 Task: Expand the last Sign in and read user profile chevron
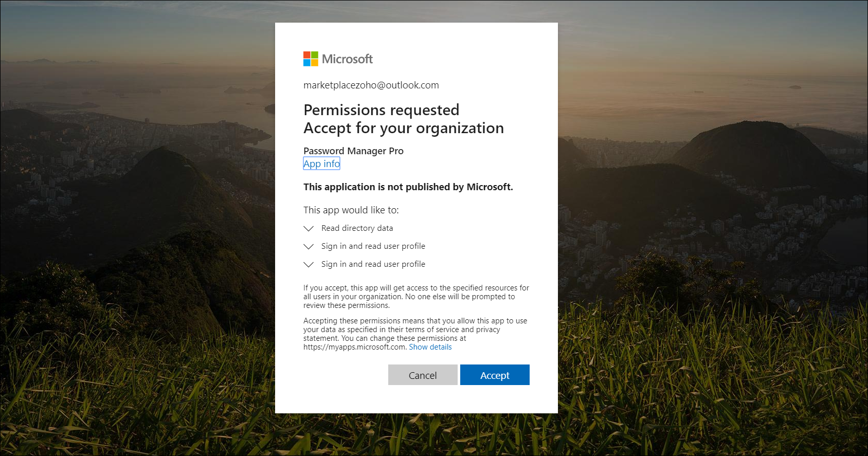click(309, 264)
